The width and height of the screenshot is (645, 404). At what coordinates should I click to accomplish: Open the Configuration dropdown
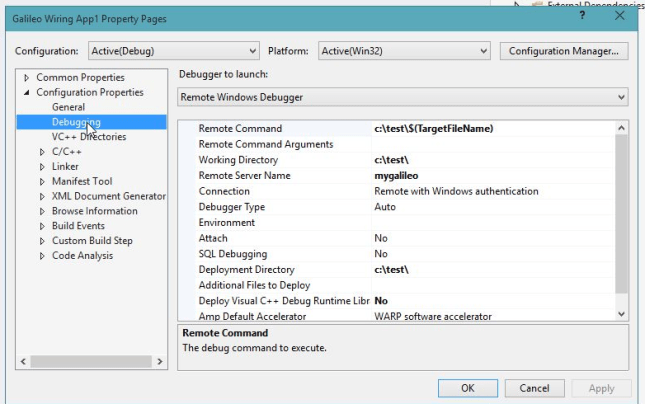(172, 51)
